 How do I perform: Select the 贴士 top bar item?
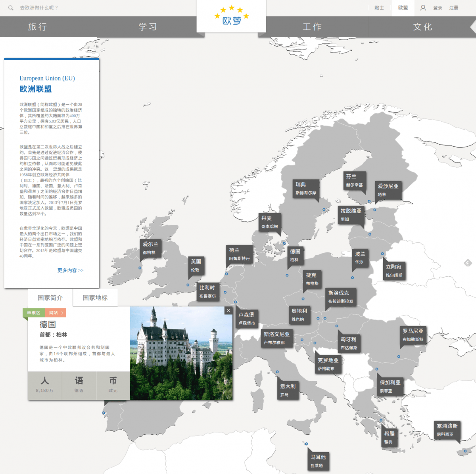click(379, 8)
